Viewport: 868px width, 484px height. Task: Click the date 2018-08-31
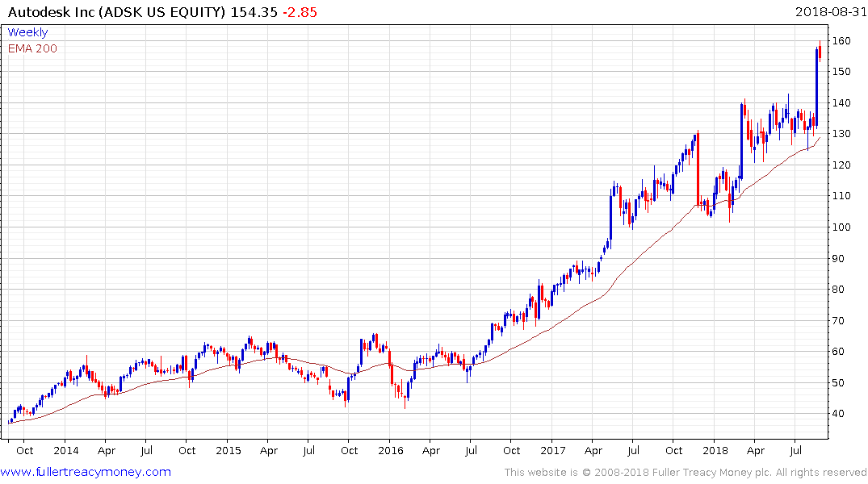[x=831, y=11]
